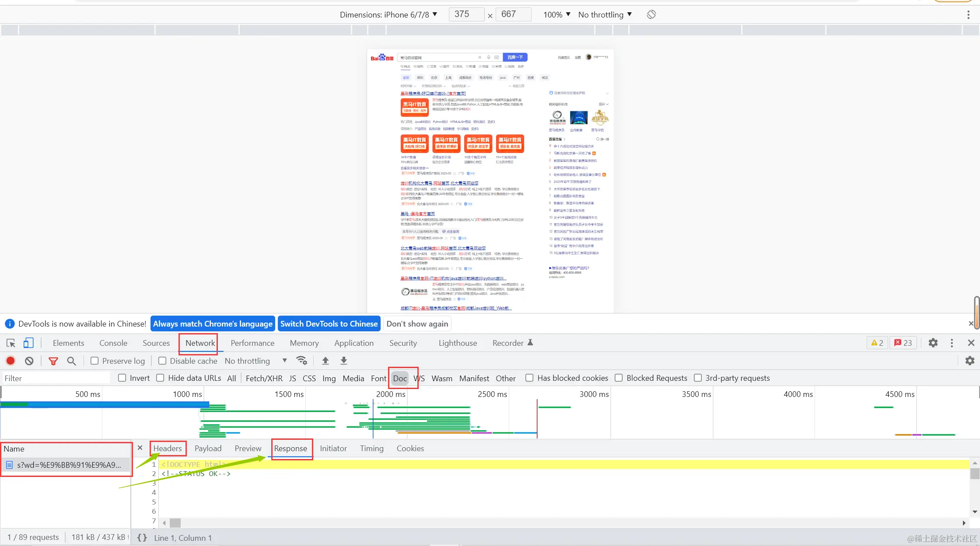Click the Baidu logo

pos(382,57)
